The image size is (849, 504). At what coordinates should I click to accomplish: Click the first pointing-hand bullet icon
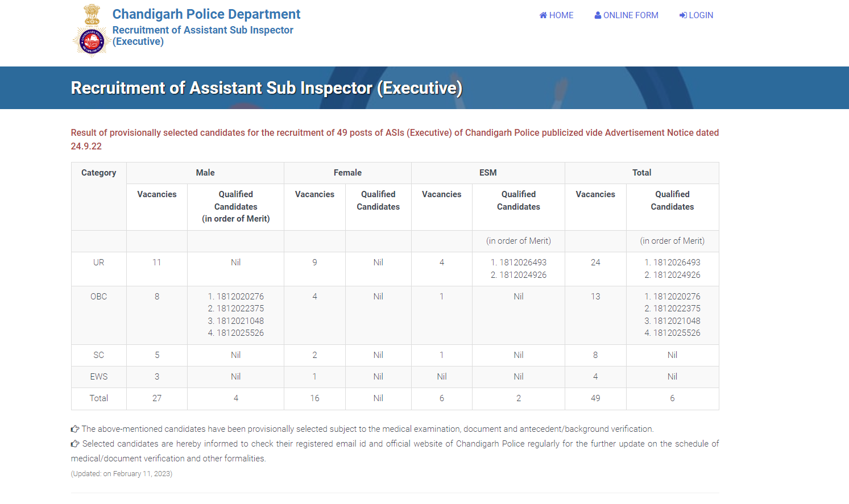coord(75,429)
